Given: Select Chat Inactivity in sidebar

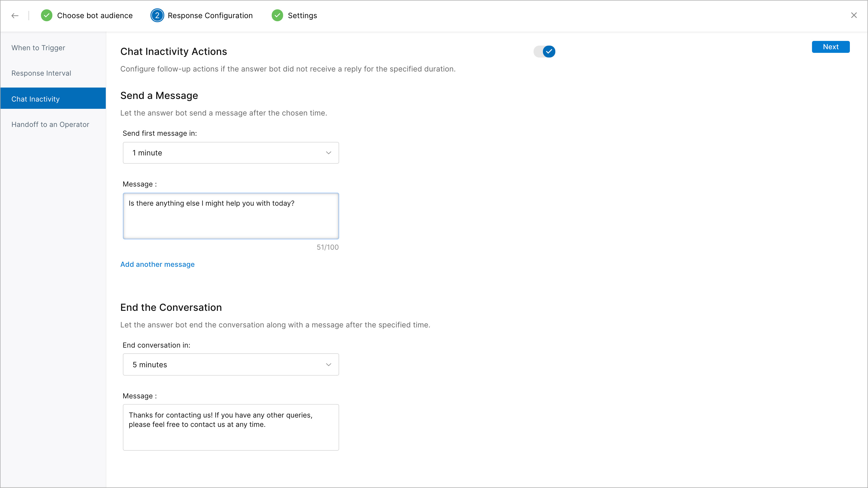Looking at the screenshot, I should 53,98.
